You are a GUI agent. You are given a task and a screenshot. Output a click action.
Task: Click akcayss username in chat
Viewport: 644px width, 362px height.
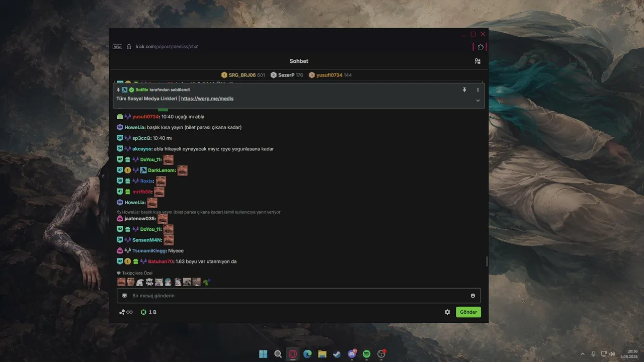142,149
